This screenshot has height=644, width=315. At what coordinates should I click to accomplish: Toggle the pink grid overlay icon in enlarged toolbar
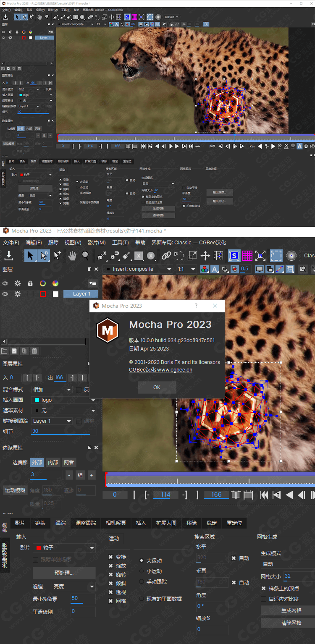(247, 255)
